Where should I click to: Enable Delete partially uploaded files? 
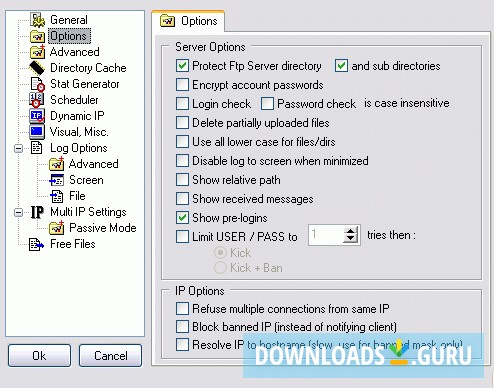[182, 123]
